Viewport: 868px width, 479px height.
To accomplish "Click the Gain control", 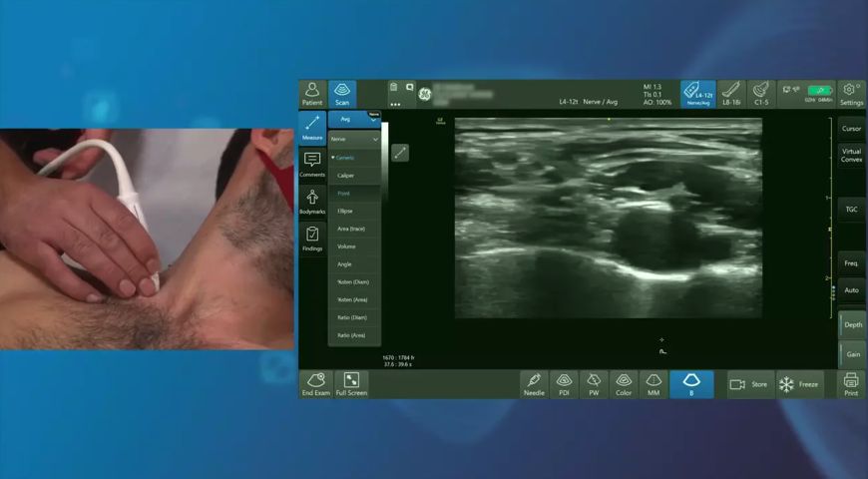I will pos(852,354).
